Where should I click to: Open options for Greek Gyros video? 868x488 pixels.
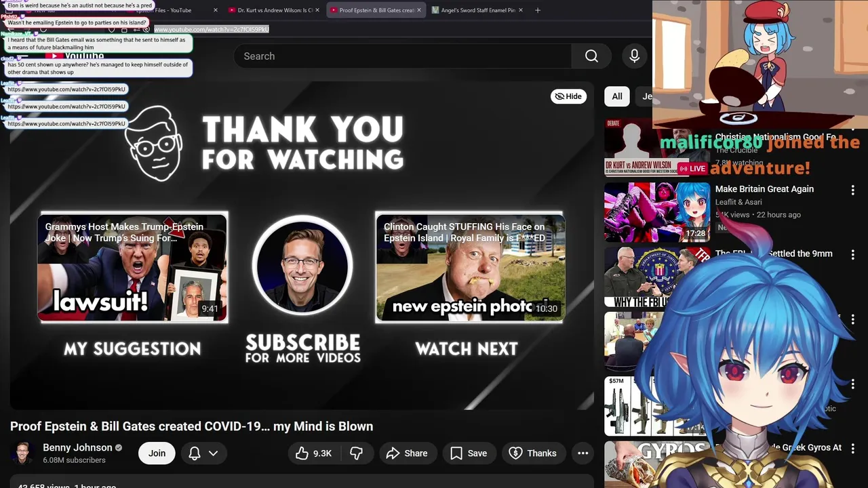852,449
